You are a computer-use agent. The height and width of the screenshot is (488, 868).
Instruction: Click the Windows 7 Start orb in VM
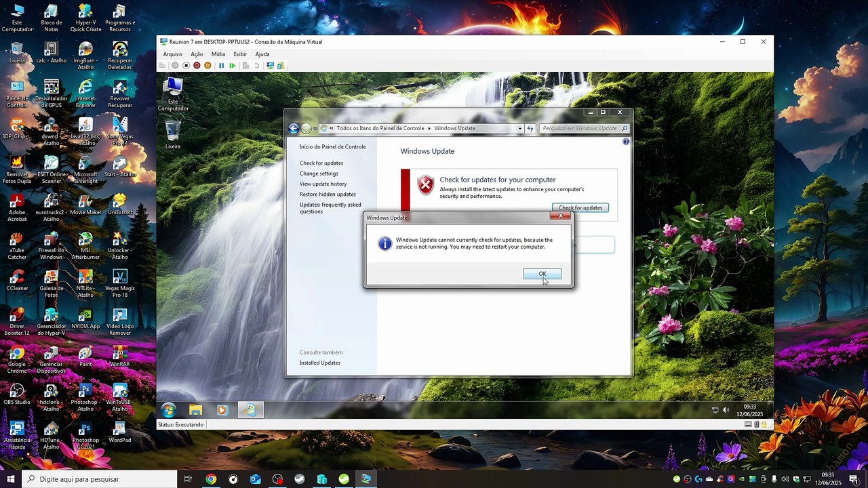click(x=168, y=409)
